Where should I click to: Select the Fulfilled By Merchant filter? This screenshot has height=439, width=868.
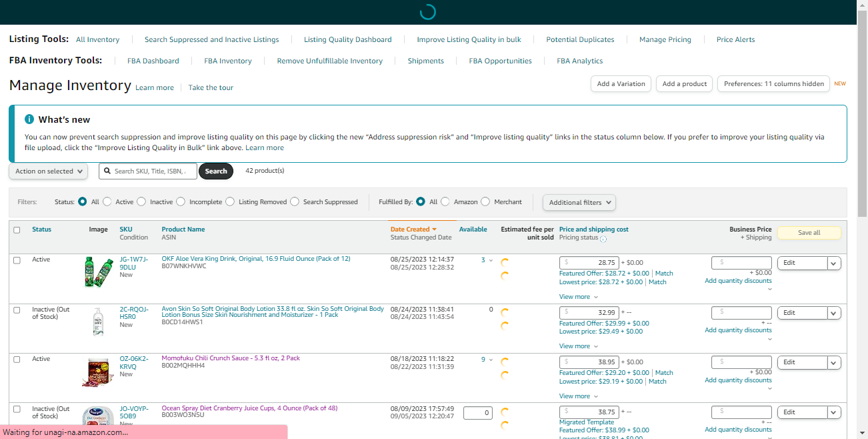tap(485, 201)
